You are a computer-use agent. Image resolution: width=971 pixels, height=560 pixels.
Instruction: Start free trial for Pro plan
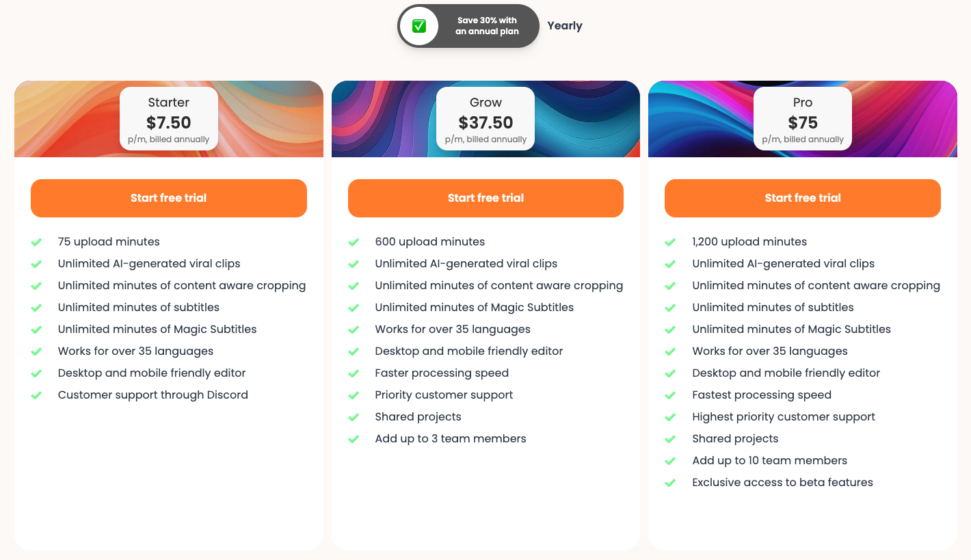(x=803, y=198)
